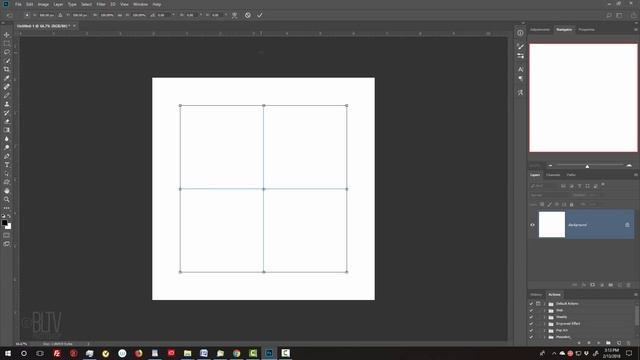Select the Eraser tool

(x=7, y=122)
